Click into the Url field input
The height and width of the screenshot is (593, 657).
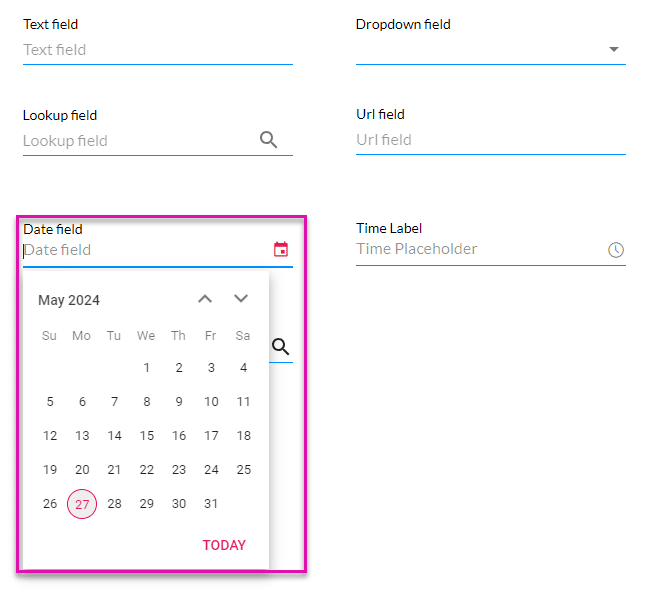click(490, 140)
